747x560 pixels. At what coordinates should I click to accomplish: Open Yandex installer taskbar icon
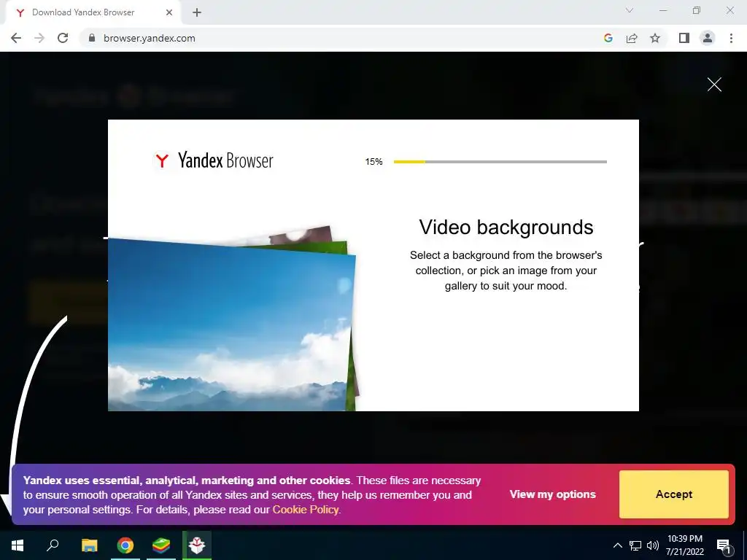pos(197,545)
